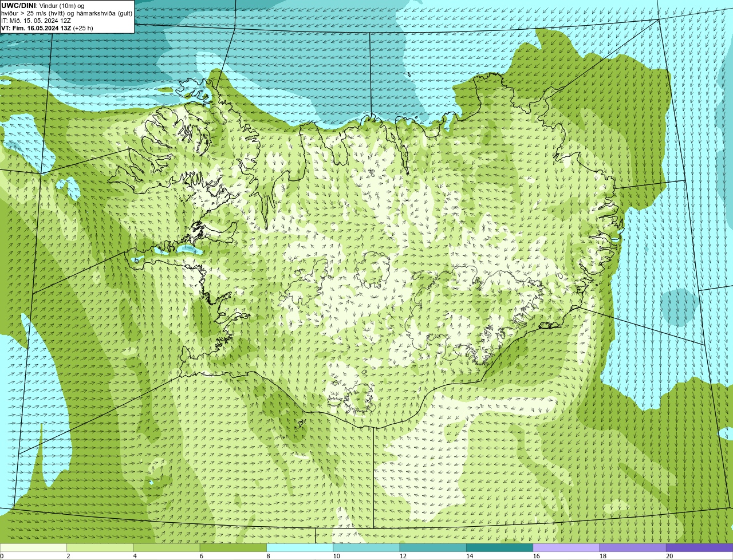Pick the 2–4 m/s light green swatch
The width and height of the screenshot is (733, 560).
100,547
